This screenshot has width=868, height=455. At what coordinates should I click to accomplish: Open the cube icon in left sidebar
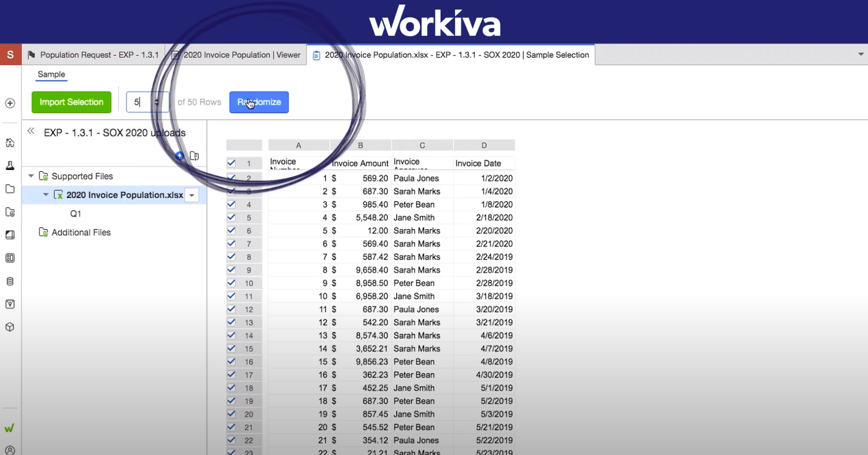tap(10, 327)
